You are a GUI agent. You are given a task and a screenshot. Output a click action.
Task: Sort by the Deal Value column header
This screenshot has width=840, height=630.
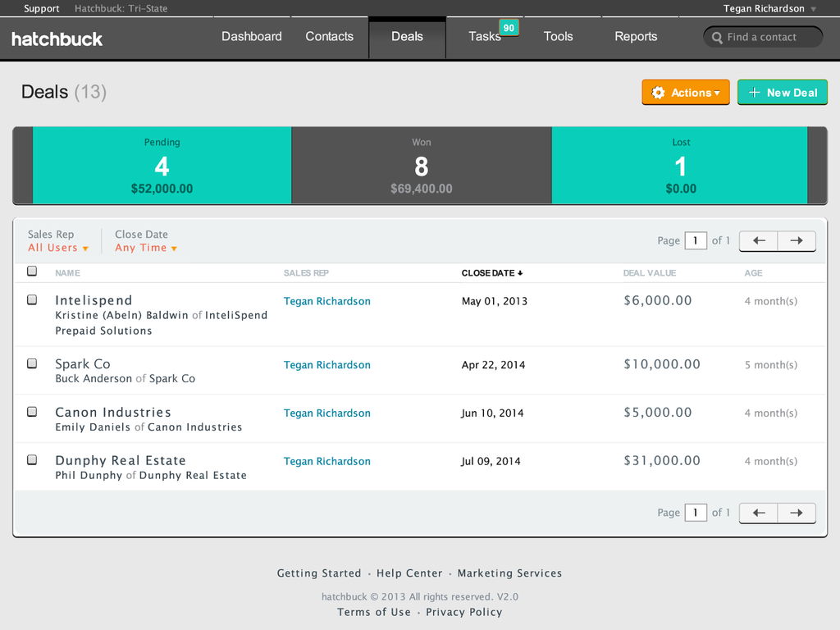(650, 272)
